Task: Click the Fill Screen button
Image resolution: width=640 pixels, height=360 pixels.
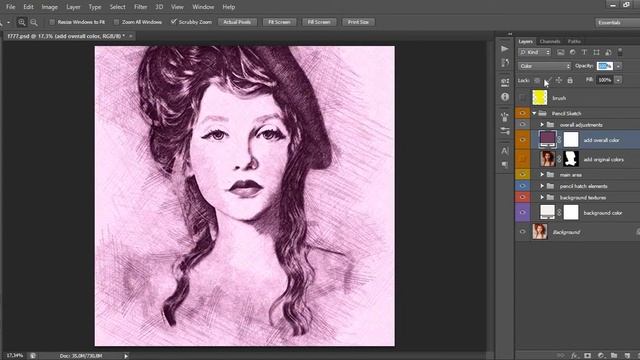Action: click(x=319, y=22)
